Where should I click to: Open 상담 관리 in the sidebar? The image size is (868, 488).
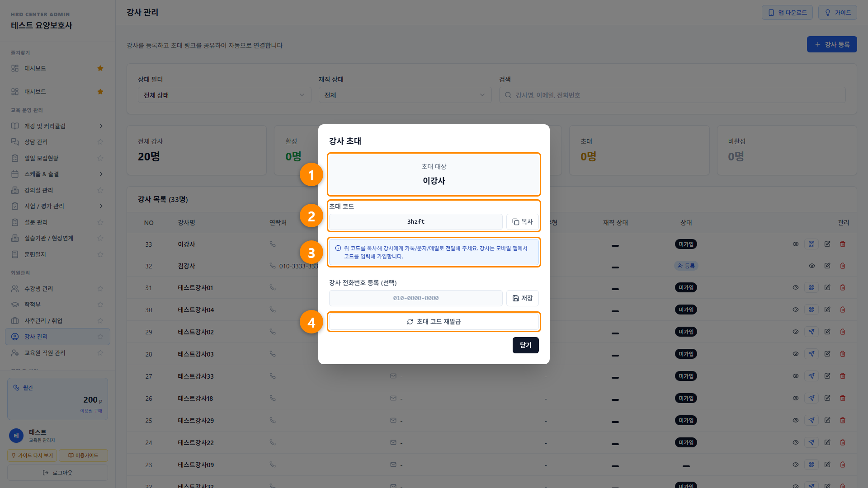click(36, 142)
